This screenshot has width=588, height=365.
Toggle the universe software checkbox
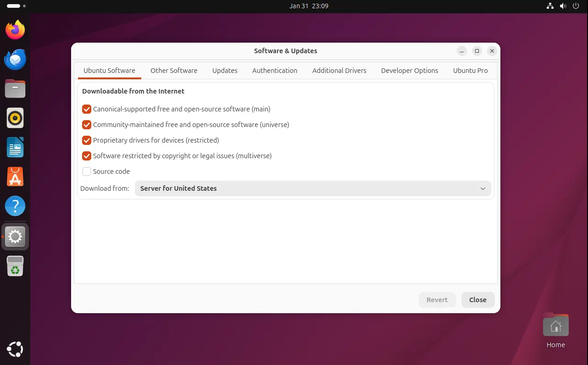87,125
